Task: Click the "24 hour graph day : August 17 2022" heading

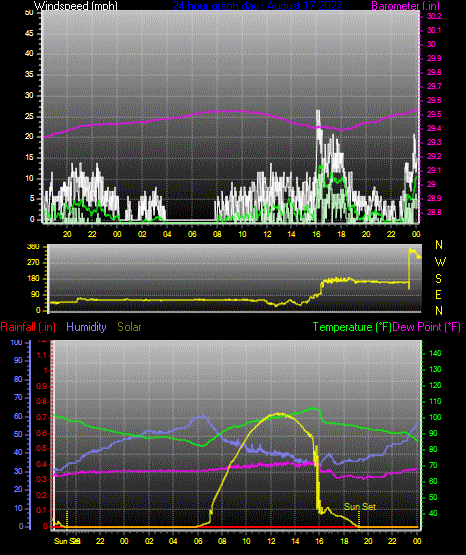Action: [257, 6]
